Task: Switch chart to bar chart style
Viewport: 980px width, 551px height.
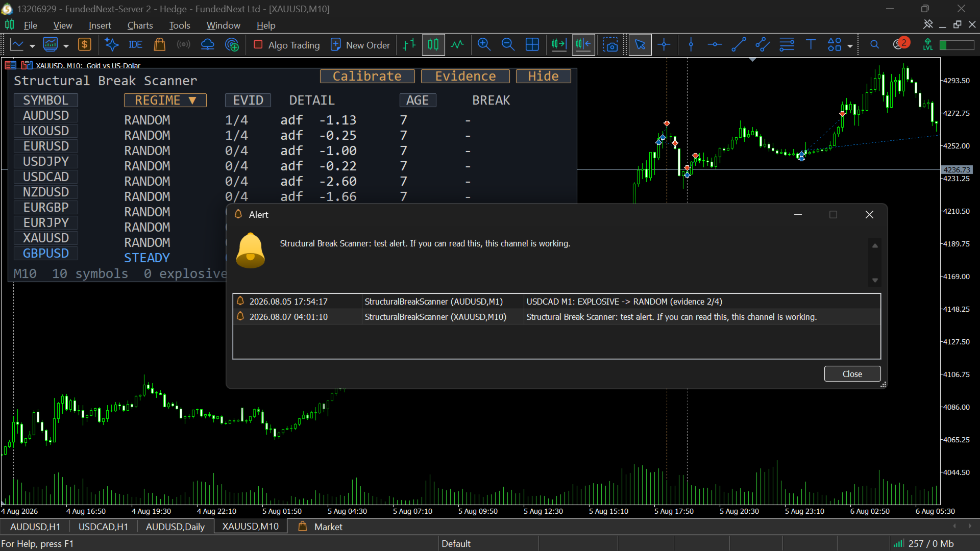Action: click(409, 45)
